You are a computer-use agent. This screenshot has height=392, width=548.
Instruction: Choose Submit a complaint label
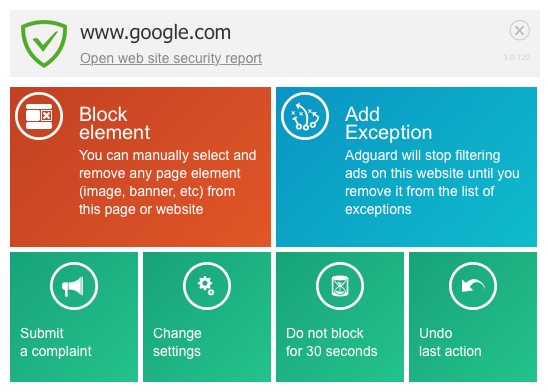click(x=56, y=342)
